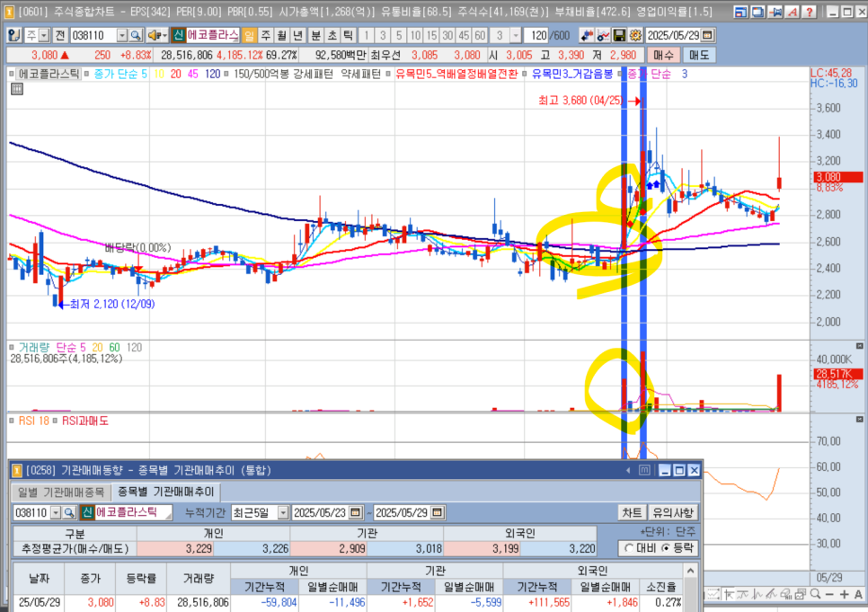Switch to tick 틱 chart

[x=348, y=35]
